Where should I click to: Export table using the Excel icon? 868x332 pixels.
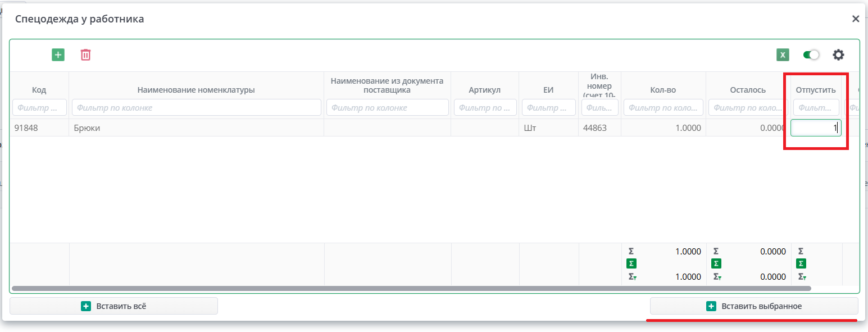[783, 54]
